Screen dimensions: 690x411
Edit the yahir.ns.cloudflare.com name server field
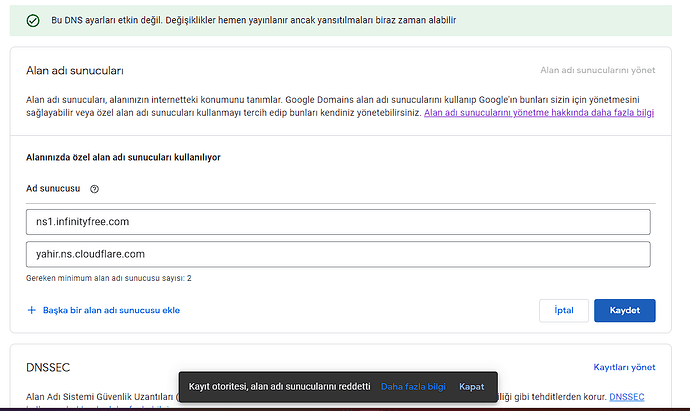click(338, 254)
